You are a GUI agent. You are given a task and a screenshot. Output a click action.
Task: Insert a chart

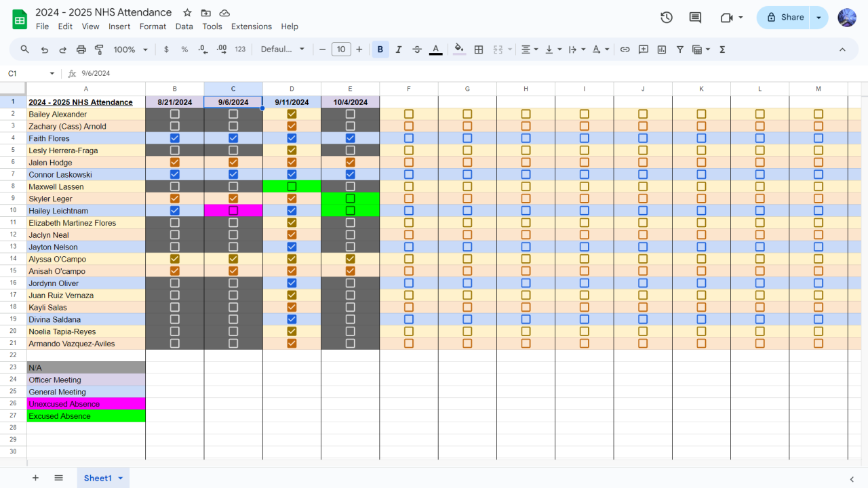(662, 49)
